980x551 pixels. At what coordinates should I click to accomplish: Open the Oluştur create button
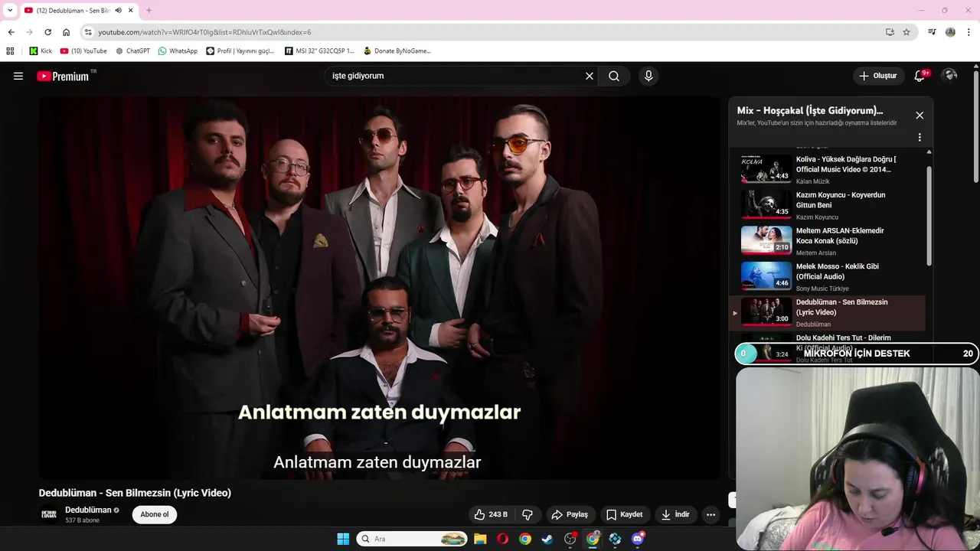click(x=877, y=76)
